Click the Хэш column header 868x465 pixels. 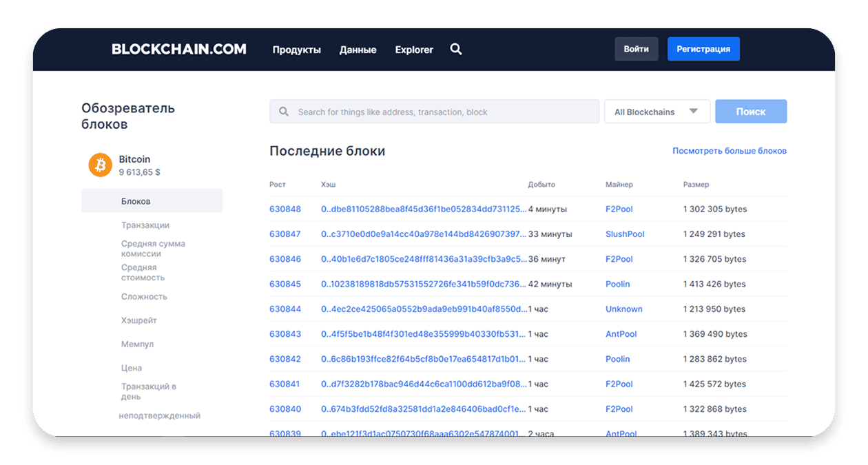point(329,185)
